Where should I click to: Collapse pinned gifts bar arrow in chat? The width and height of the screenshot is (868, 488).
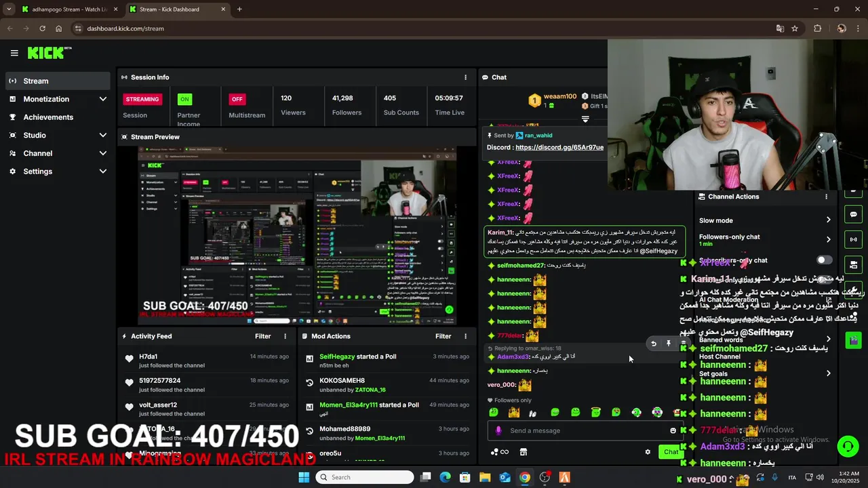pos(585,119)
